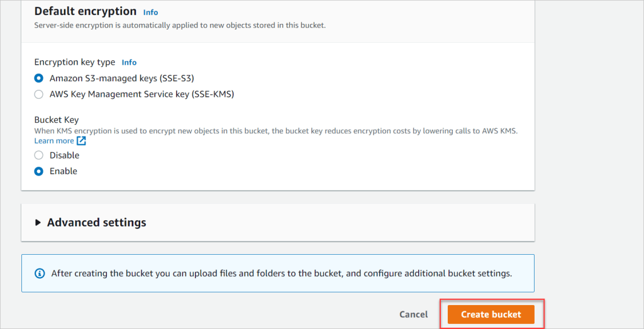Image resolution: width=644 pixels, height=329 pixels.
Task: Select the Disable radio button for Bucket Key
Action: coord(38,155)
